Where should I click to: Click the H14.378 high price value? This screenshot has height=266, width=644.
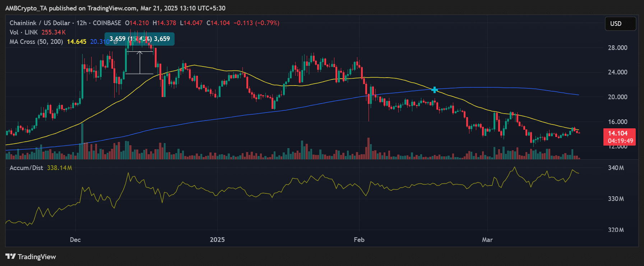(x=164, y=23)
